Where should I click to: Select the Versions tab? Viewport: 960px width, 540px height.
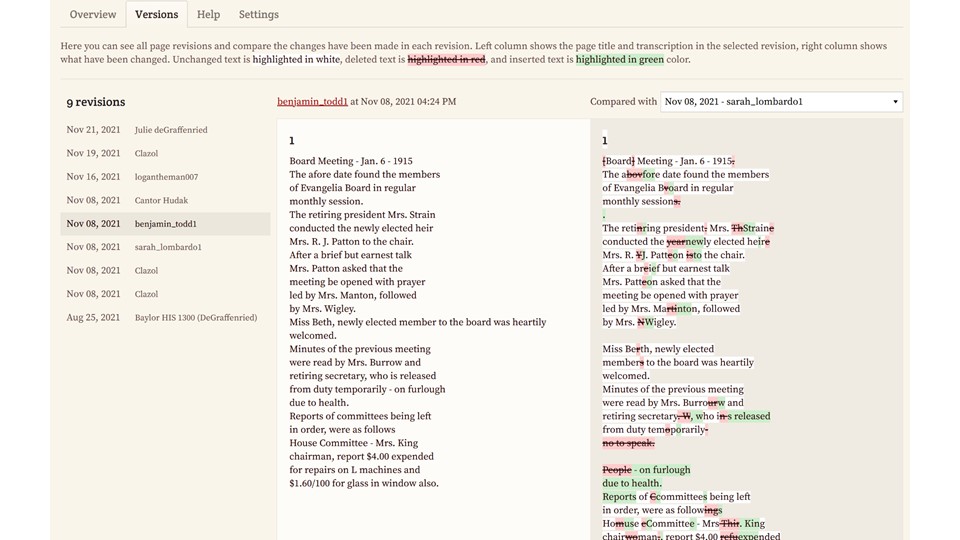pos(157,14)
